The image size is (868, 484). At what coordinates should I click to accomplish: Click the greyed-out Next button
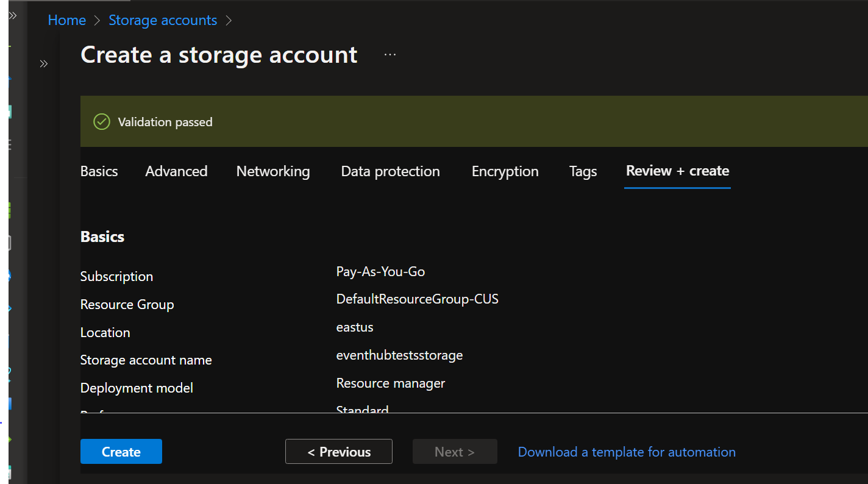pyautogui.click(x=455, y=452)
